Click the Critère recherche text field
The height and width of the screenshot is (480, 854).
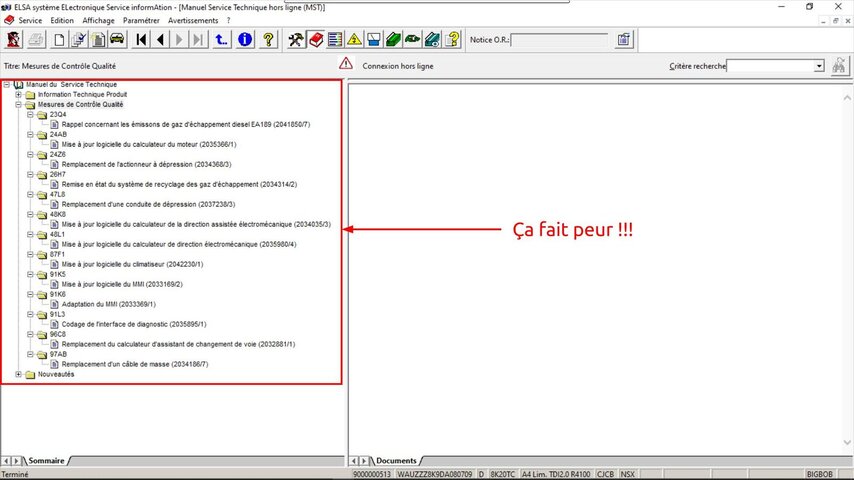click(771, 66)
